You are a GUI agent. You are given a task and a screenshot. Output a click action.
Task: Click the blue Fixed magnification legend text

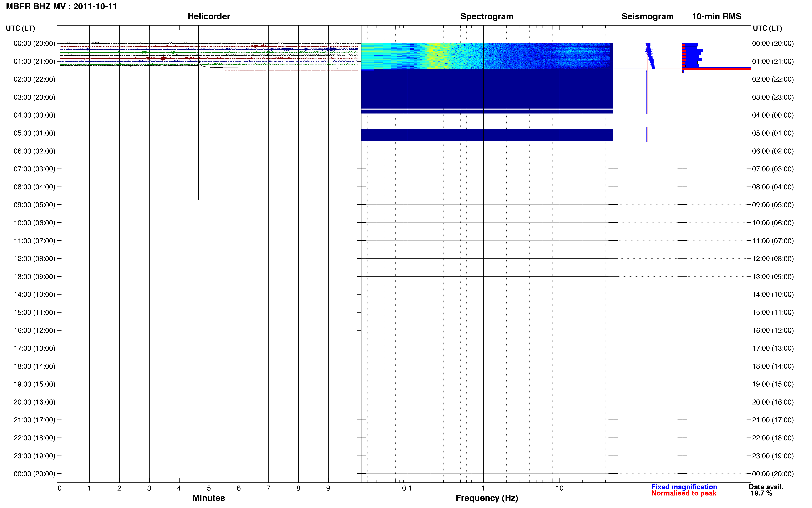coord(684,487)
